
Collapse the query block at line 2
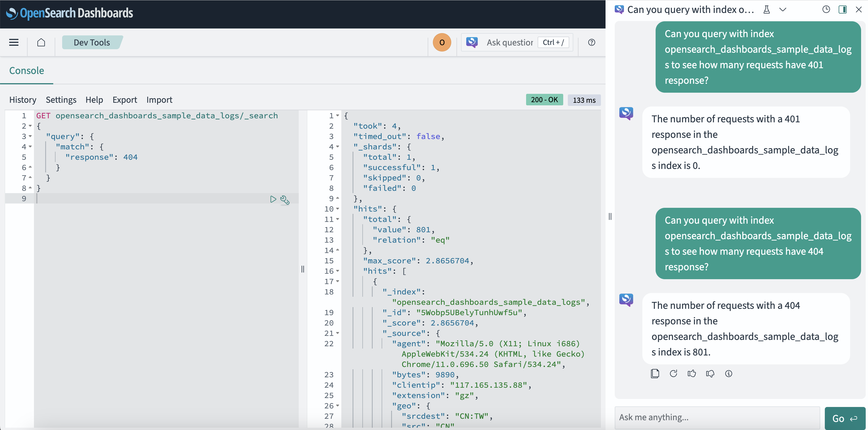[30, 126]
